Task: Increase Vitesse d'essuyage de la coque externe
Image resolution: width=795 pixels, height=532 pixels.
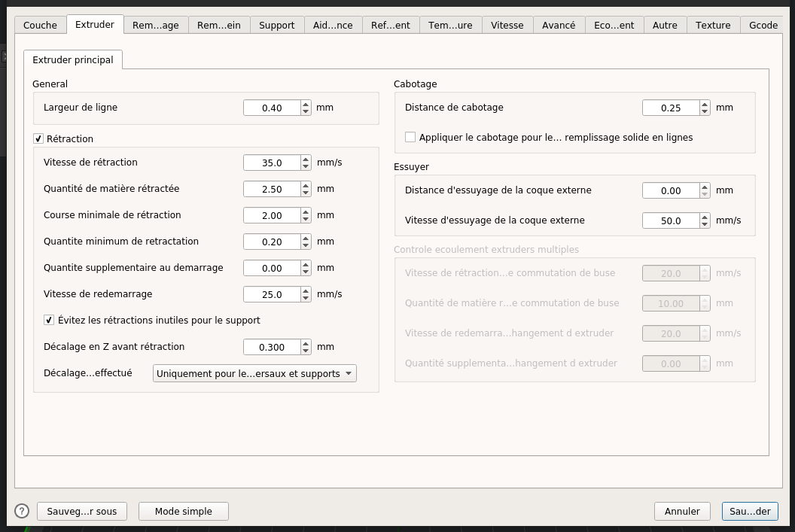Action: (705, 217)
